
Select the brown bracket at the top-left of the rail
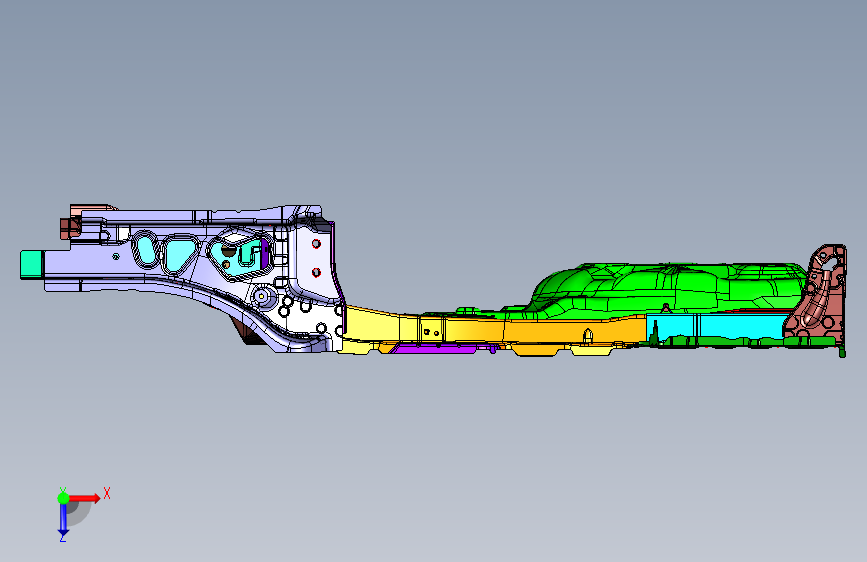click(71, 226)
